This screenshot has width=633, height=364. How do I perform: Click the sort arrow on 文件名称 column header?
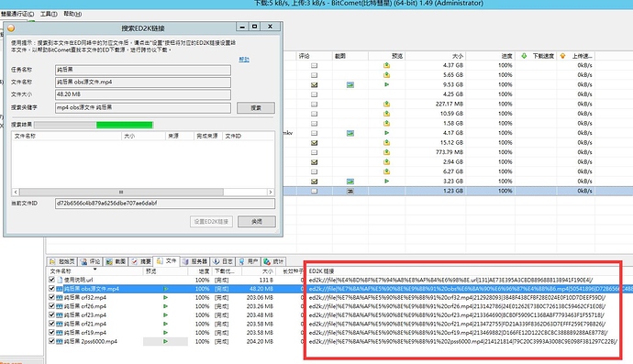click(x=94, y=270)
